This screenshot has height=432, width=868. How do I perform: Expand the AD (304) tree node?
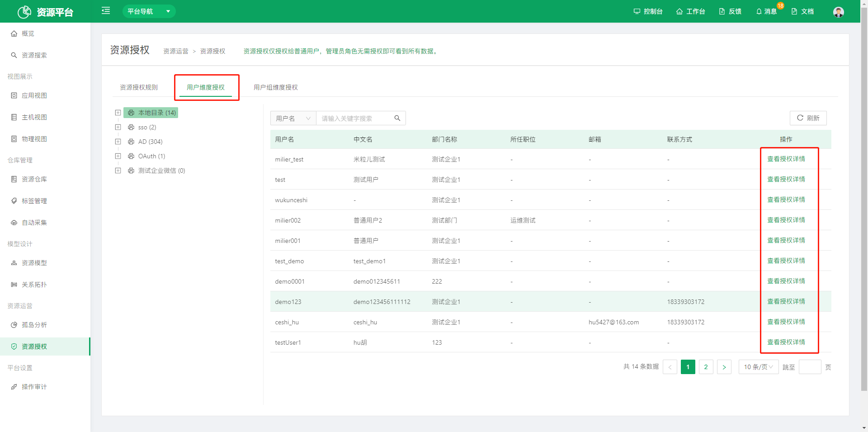[x=118, y=142]
